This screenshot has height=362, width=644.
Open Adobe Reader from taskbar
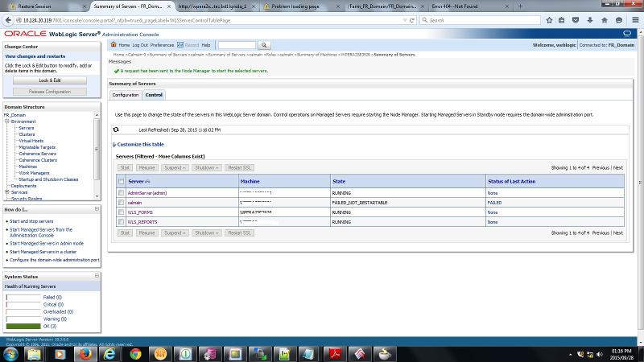pyautogui.click(x=335, y=354)
